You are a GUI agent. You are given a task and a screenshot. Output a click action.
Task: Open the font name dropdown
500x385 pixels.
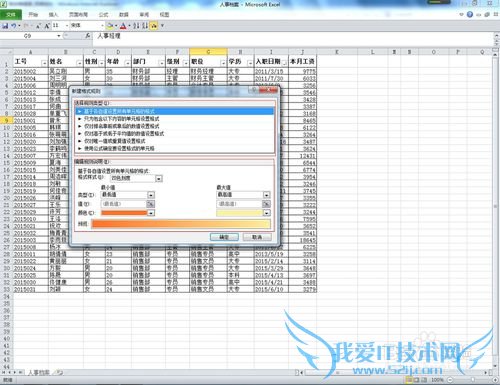(102, 26)
